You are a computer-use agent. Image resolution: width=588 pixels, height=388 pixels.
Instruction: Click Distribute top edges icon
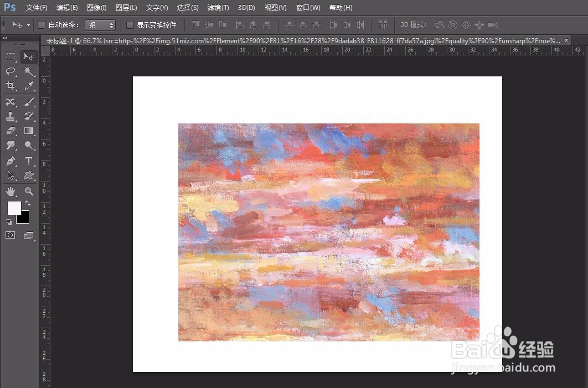click(289, 25)
